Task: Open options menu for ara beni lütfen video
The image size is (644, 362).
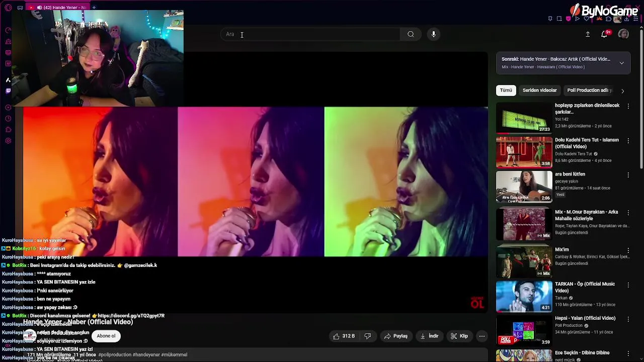Action: point(628,175)
